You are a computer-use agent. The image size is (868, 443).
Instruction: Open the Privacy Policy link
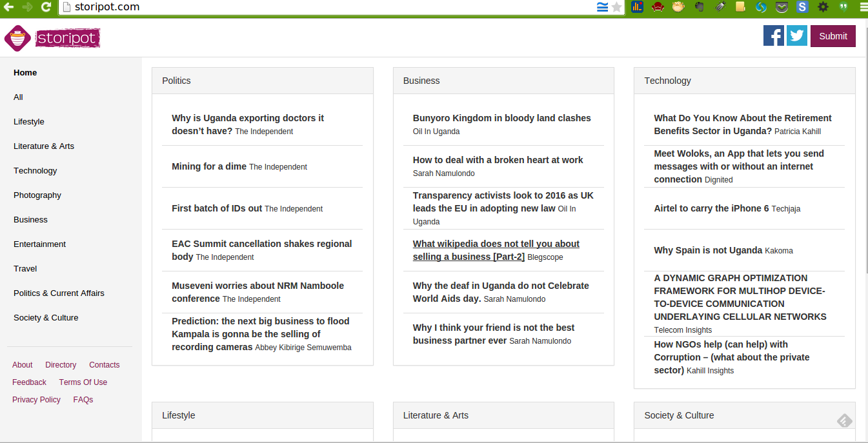click(36, 400)
